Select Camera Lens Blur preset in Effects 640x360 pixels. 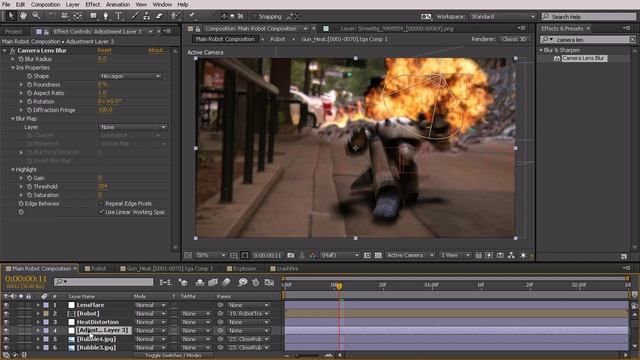(584, 58)
